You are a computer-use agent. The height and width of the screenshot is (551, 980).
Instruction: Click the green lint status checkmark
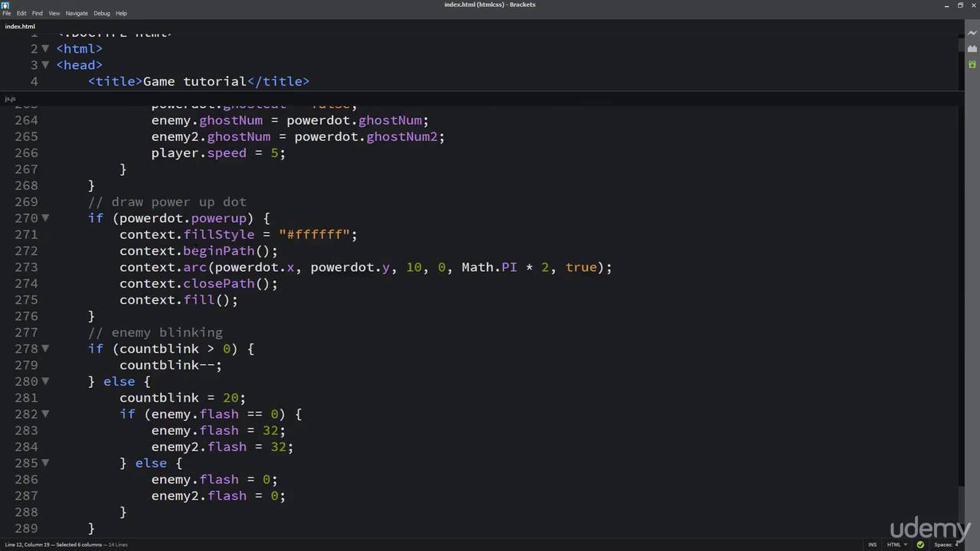pos(920,545)
